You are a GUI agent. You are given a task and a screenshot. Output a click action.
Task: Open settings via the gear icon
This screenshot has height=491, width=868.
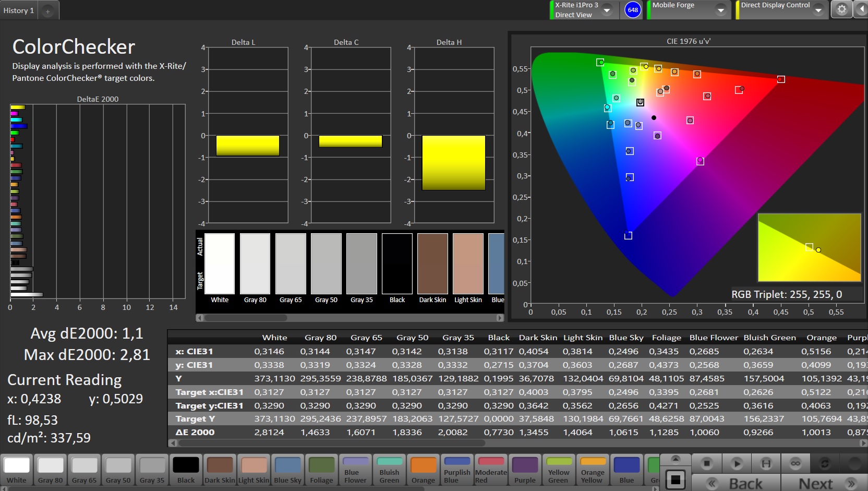point(841,9)
